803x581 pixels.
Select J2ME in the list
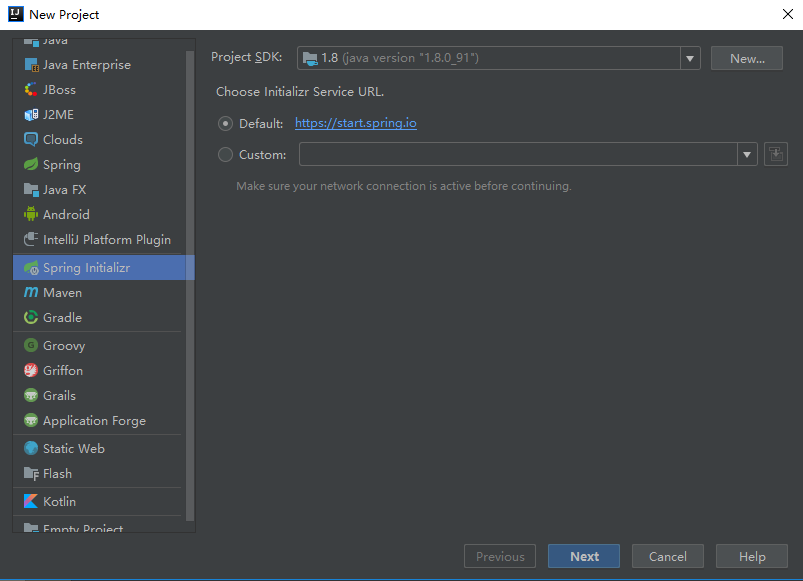click(x=98, y=115)
